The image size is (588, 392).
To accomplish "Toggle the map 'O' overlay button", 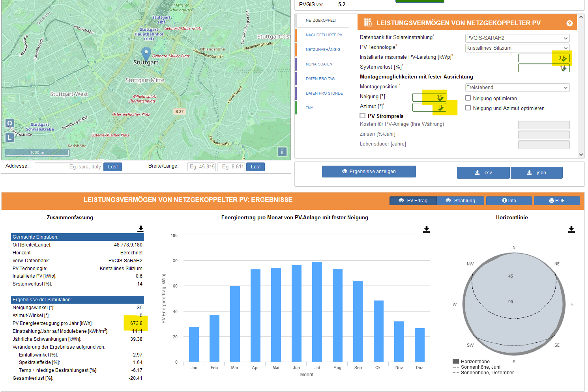I will [x=10, y=123].
